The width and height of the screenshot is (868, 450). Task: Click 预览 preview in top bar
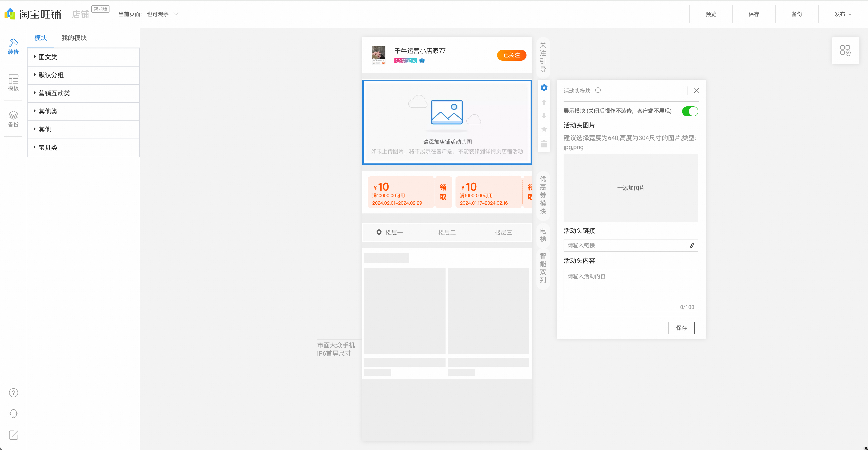(x=711, y=14)
